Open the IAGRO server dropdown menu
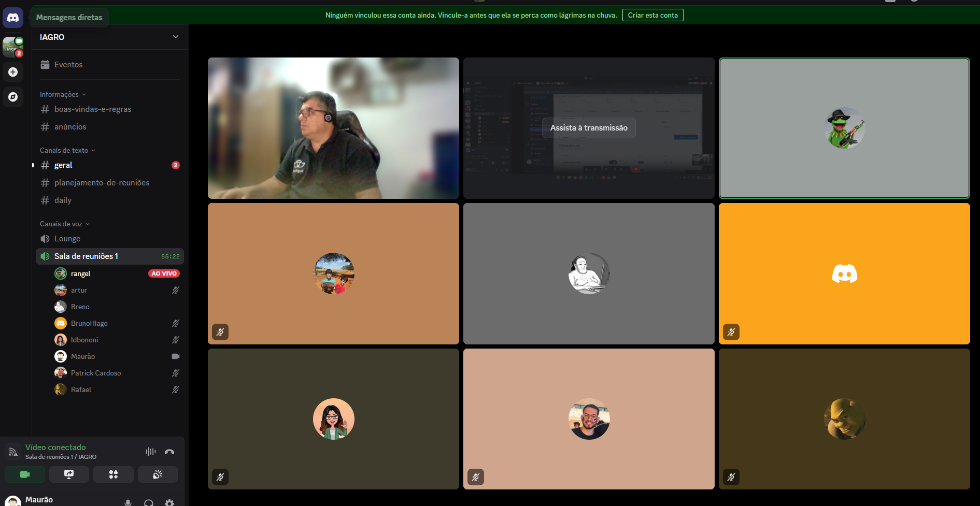The image size is (980, 506). pyautogui.click(x=110, y=37)
